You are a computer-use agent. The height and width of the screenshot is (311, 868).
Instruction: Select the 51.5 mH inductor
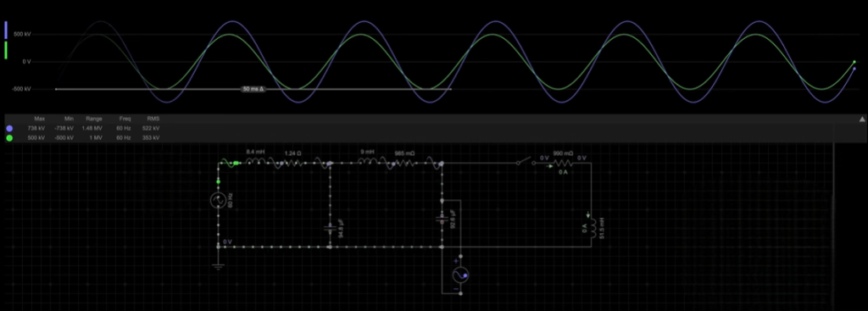tap(591, 228)
